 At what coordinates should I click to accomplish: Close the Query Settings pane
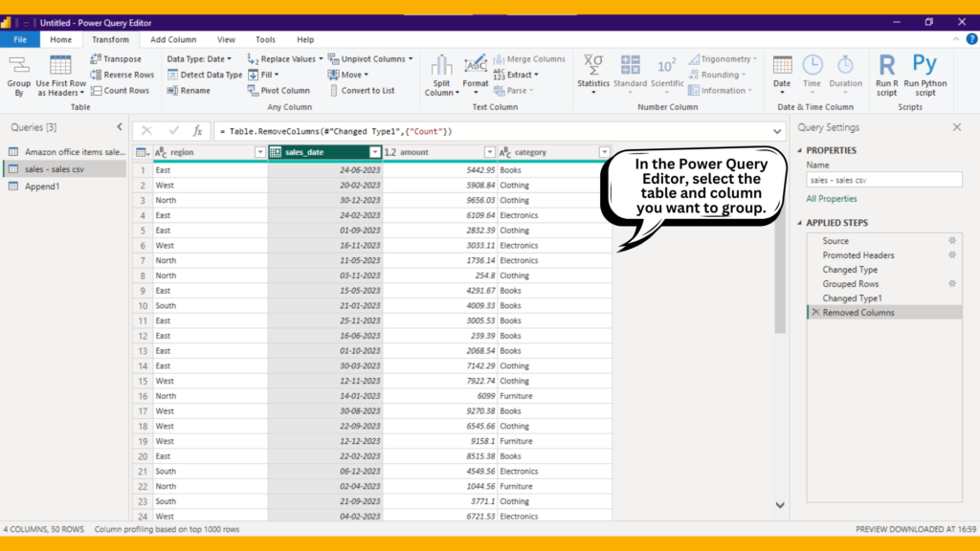(957, 127)
